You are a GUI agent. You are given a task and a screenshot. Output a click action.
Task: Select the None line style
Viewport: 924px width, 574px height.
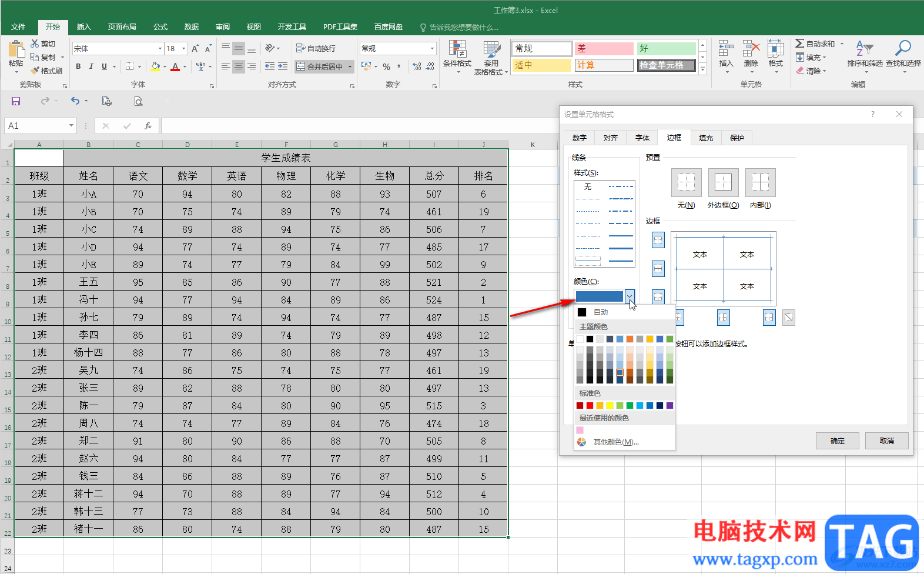[588, 187]
